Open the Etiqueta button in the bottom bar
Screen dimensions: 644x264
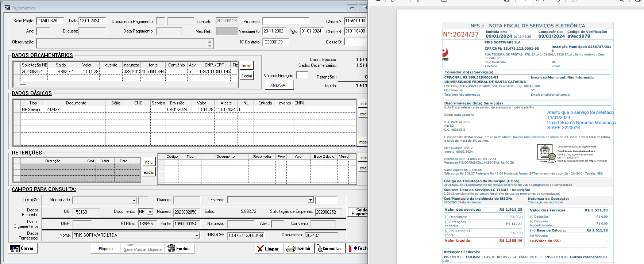106,249
